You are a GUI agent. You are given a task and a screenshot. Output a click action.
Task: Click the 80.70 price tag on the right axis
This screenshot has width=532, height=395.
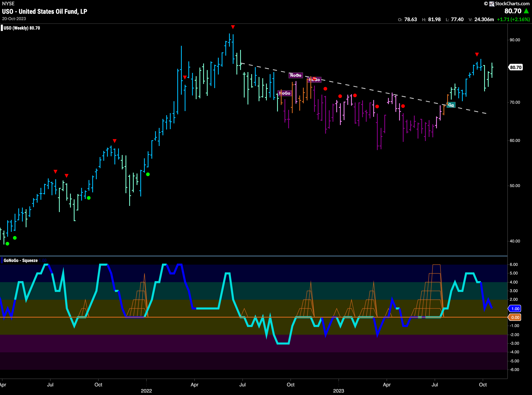516,67
